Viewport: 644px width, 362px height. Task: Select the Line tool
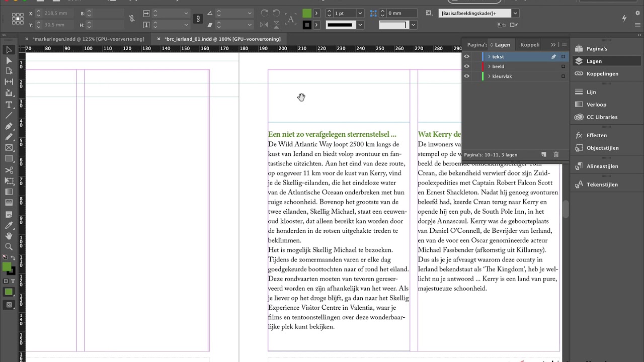9,115
